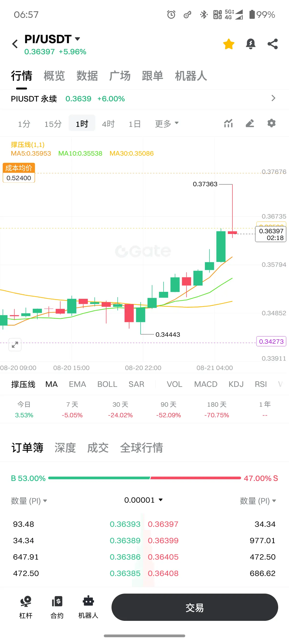Open the 更多 timeframe dropdown
This screenshot has height=644, width=289.
point(167,124)
